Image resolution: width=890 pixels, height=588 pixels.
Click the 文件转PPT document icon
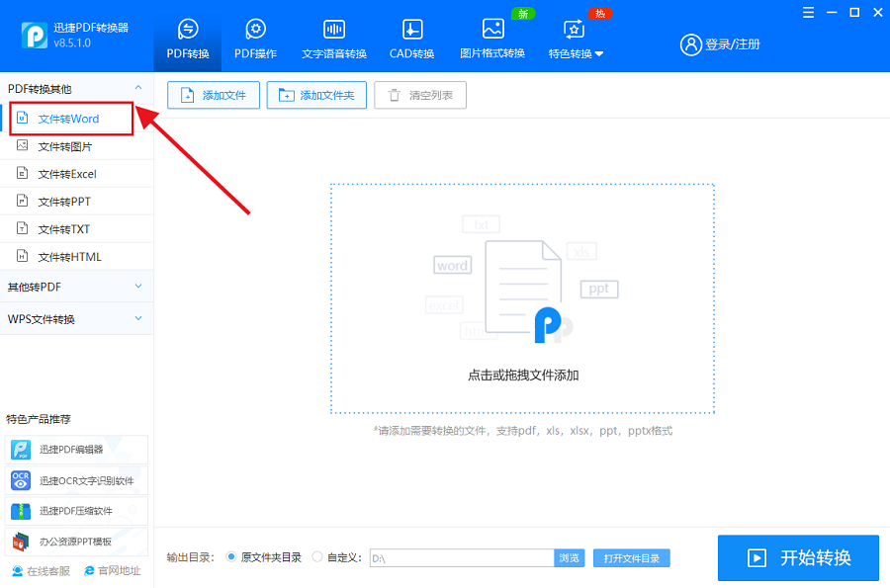22,201
